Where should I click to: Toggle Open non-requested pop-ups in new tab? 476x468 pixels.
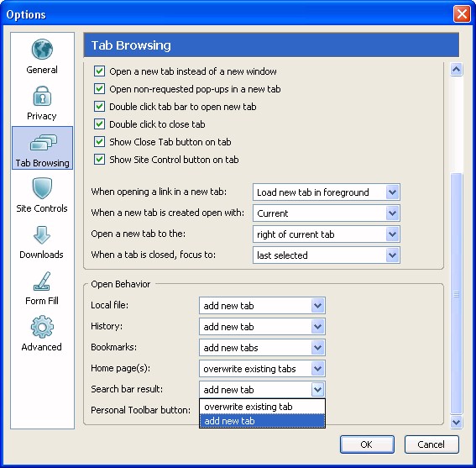pyautogui.click(x=99, y=89)
